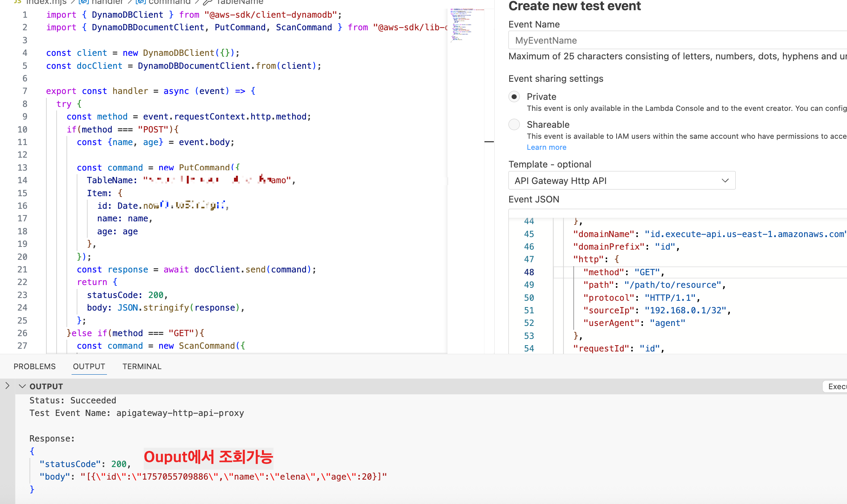The width and height of the screenshot is (847, 504).
Task: Click line number 26 in code gutter
Action: click(22, 333)
